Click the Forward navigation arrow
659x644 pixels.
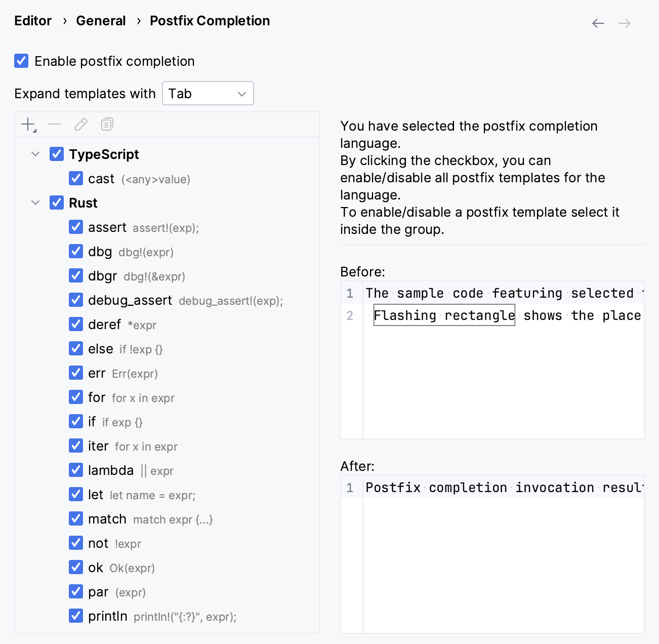[624, 23]
